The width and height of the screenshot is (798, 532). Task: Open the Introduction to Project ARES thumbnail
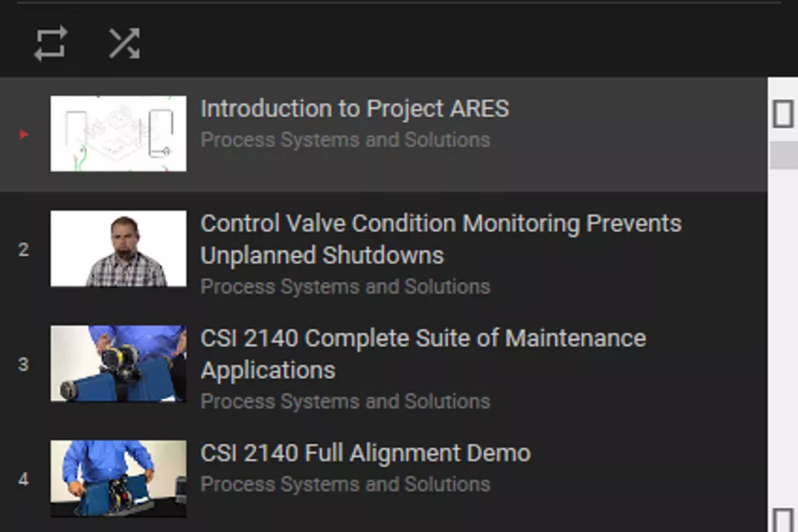pos(119,133)
